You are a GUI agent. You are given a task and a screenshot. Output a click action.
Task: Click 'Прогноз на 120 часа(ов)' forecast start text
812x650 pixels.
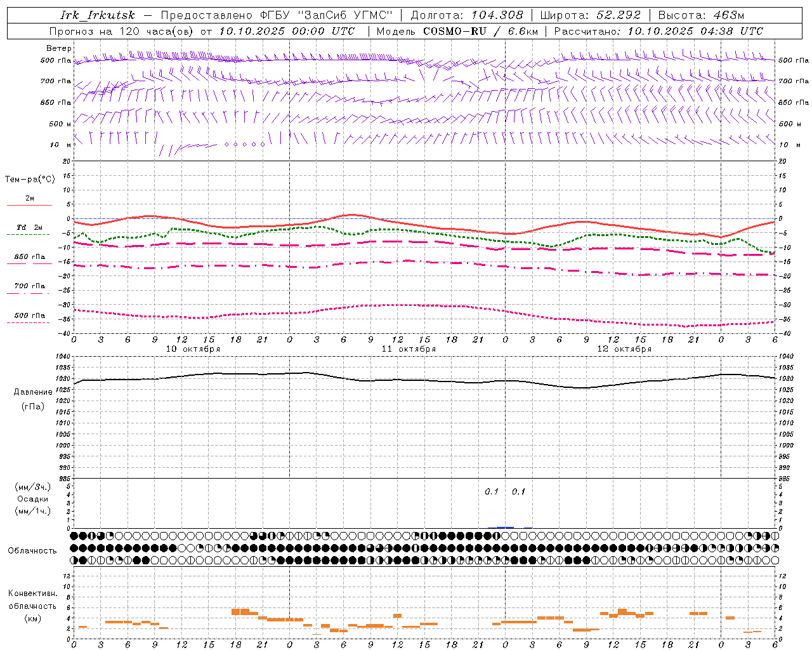click(x=122, y=31)
